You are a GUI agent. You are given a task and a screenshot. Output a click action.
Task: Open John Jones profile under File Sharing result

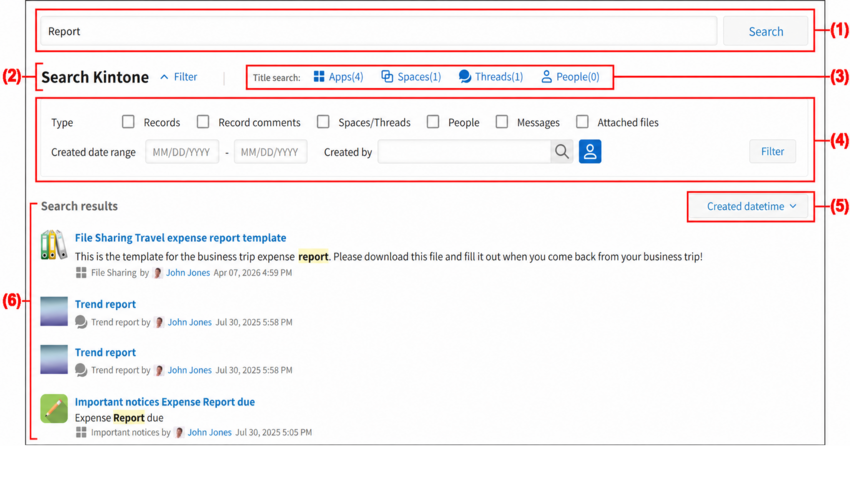pos(188,273)
